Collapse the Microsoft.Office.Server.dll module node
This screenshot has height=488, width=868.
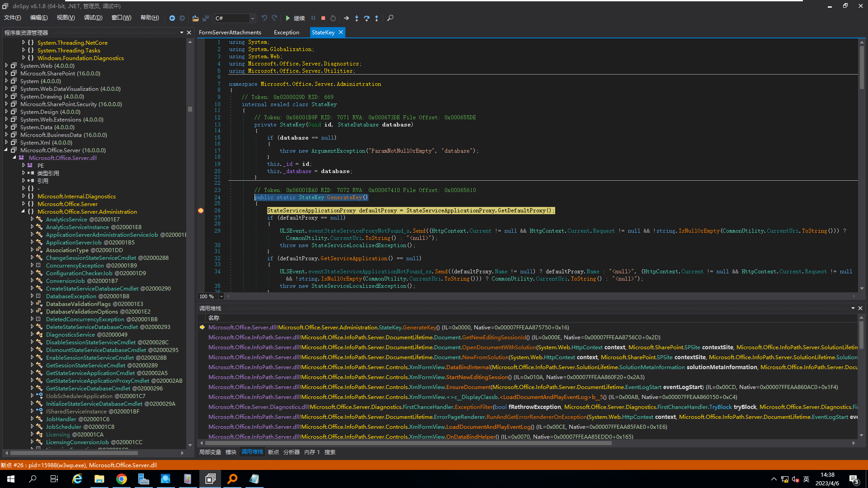click(x=14, y=158)
